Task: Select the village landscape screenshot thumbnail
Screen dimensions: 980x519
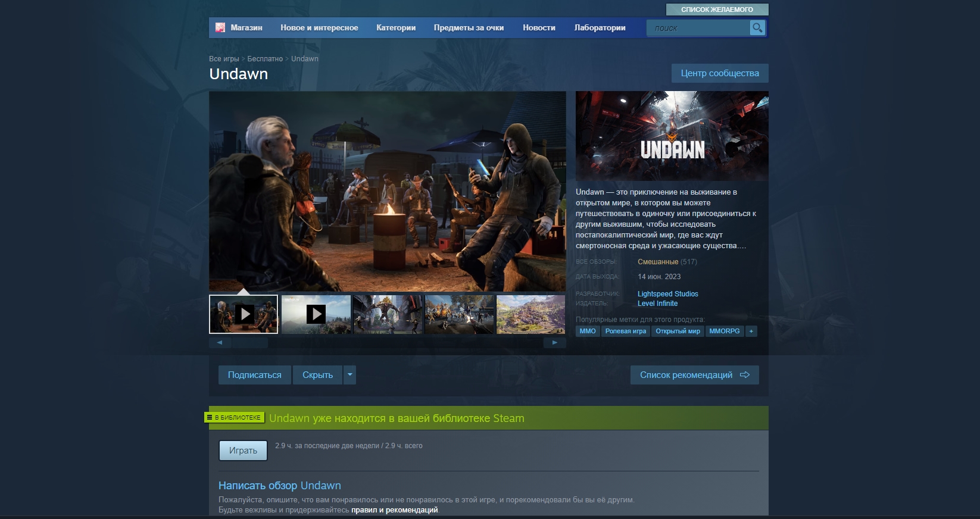Action: [530, 314]
